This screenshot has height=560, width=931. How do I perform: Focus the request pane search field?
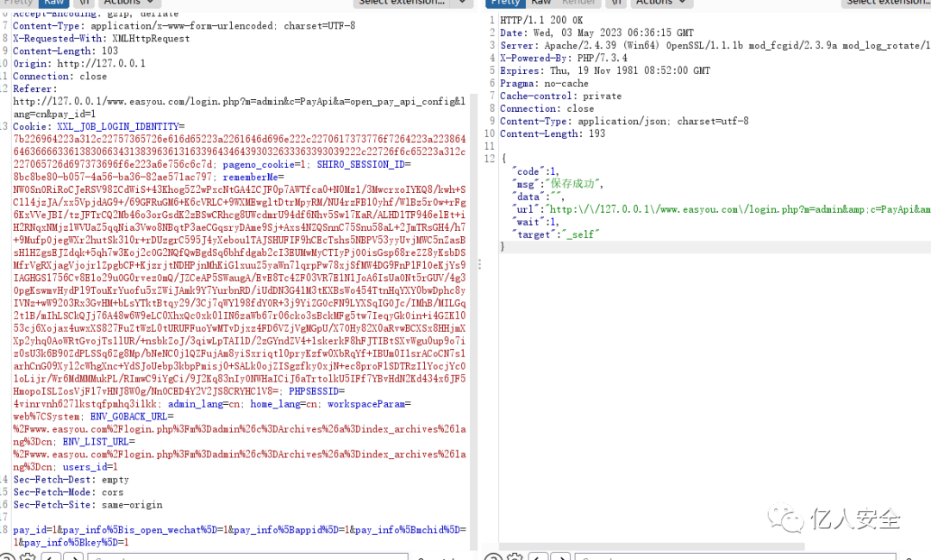click(247, 557)
